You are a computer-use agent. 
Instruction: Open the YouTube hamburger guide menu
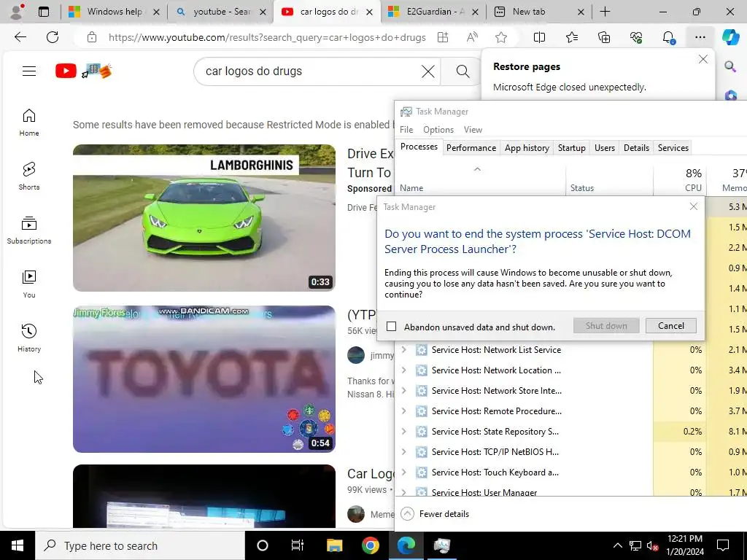[x=29, y=71]
